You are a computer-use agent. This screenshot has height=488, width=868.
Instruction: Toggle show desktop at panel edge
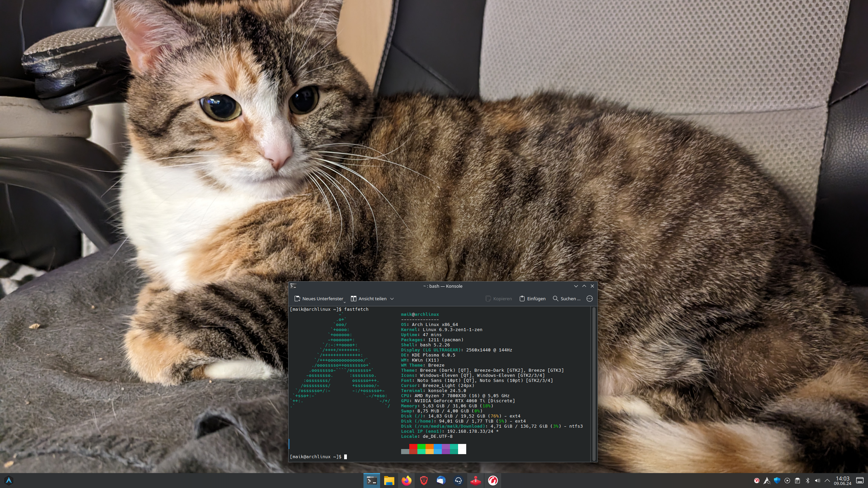click(860, 481)
